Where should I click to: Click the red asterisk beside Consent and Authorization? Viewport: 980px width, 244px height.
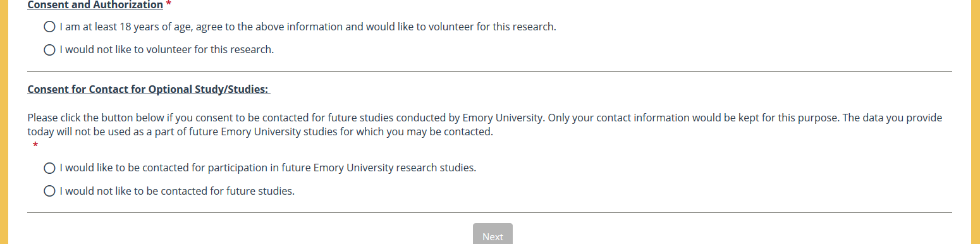coord(168,4)
